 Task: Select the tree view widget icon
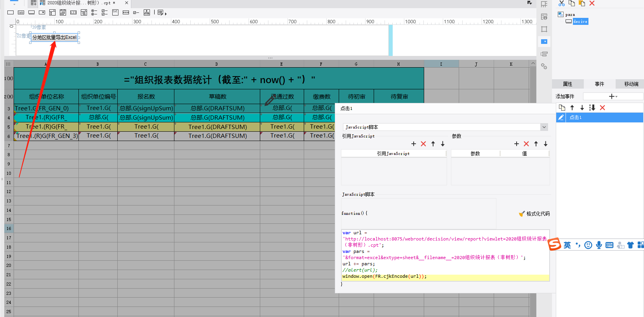point(147,12)
